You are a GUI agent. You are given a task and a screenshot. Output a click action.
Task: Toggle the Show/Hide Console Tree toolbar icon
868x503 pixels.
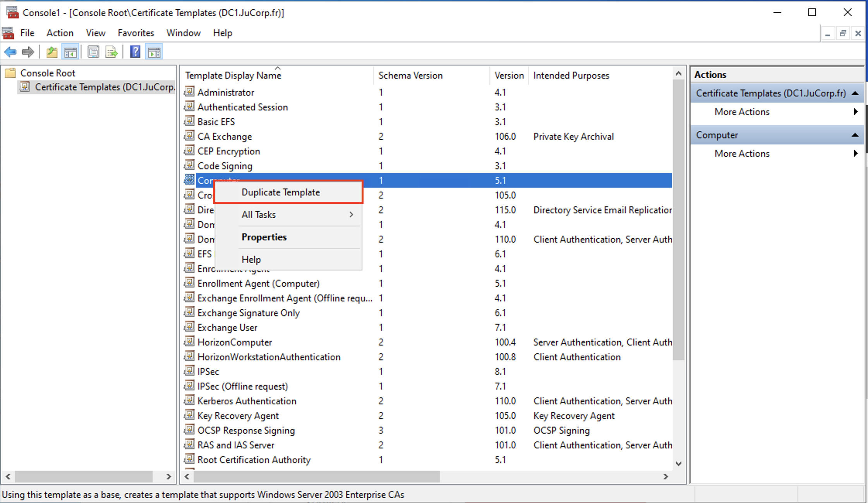70,52
